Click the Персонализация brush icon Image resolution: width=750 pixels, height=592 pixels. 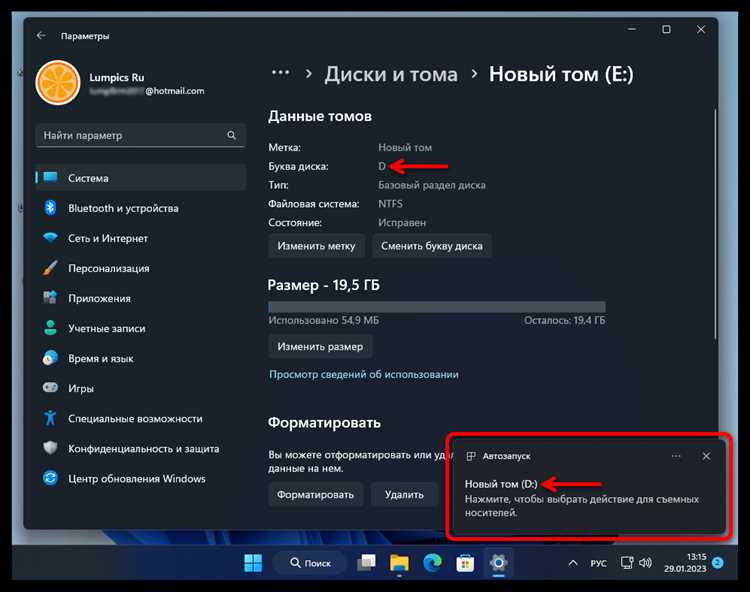click(50, 268)
